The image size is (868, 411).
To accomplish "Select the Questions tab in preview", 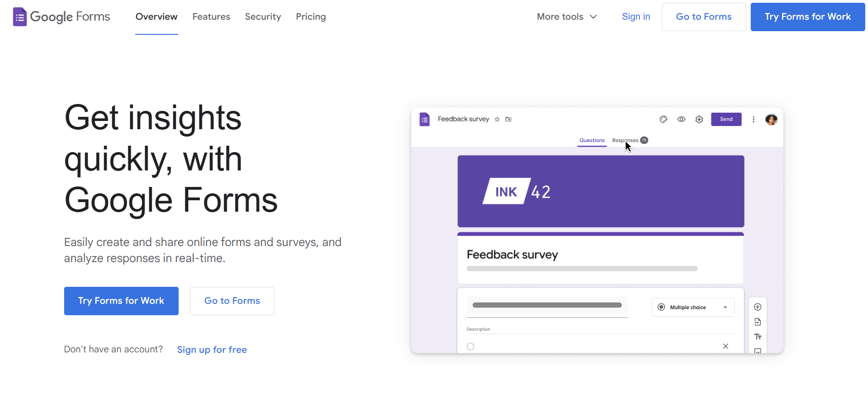I will [x=592, y=140].
